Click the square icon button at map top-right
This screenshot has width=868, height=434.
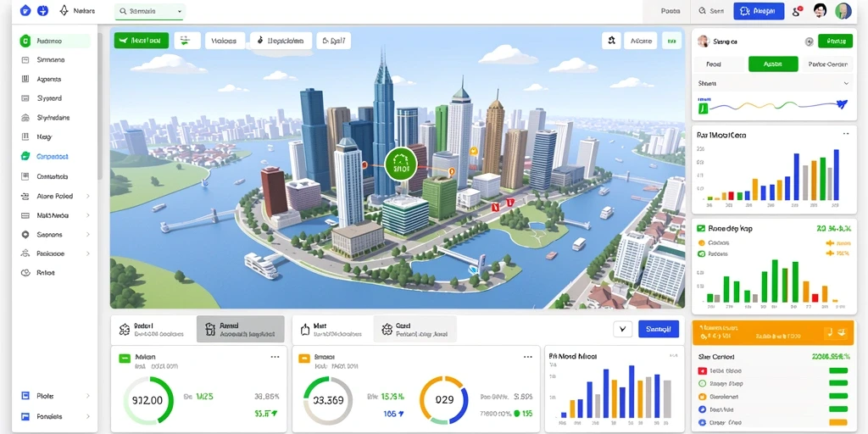coord(611,41)
